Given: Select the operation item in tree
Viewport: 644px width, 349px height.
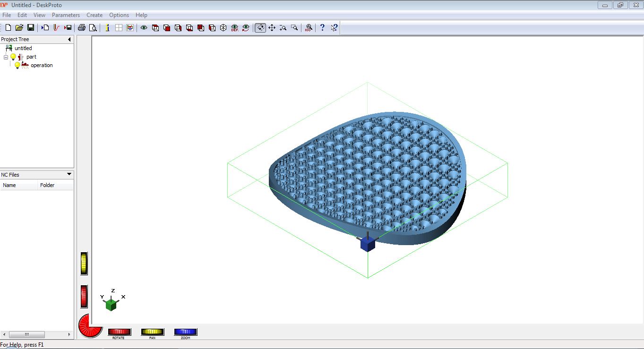Looking at the screenshot, I should pyautogui.click(x=42, y=65).
